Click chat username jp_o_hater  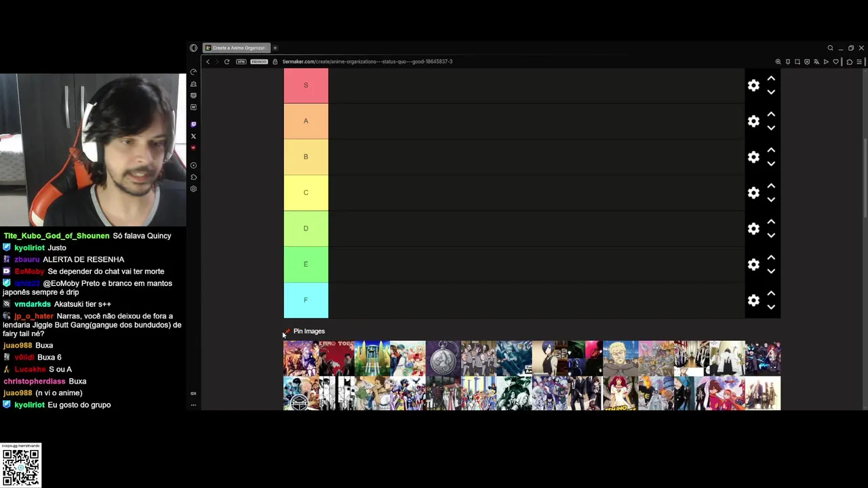point(34,317)
